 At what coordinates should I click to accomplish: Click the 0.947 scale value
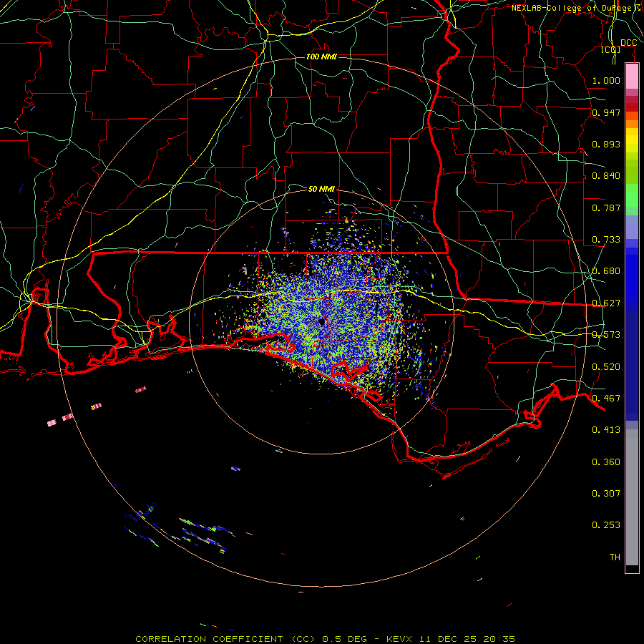(606, 112)
